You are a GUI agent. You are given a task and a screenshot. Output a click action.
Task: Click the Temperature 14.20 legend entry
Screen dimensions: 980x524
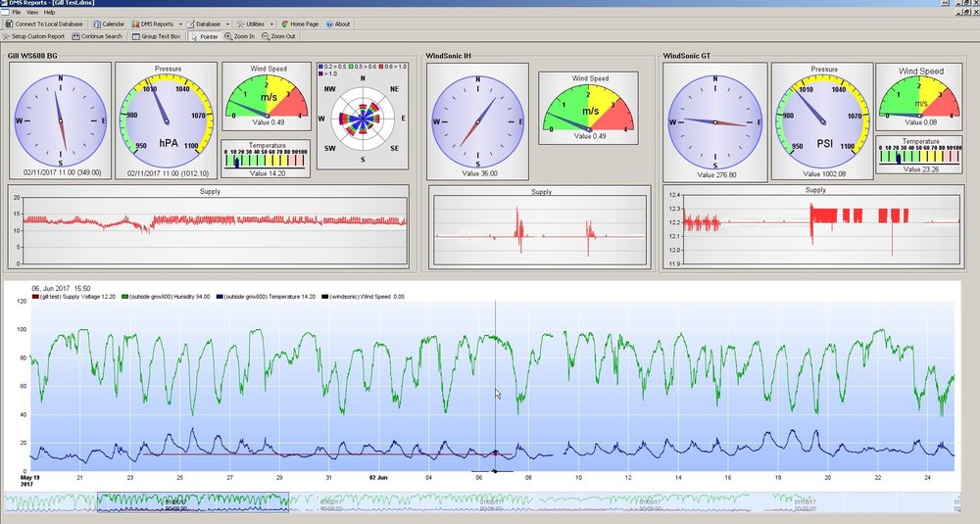[266, 297]
